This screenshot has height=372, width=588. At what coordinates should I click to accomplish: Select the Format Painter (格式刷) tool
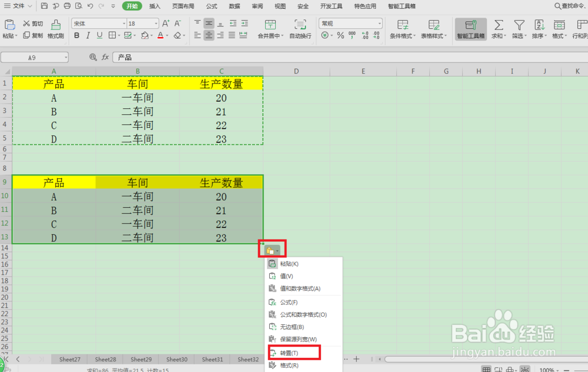(55, 29)
